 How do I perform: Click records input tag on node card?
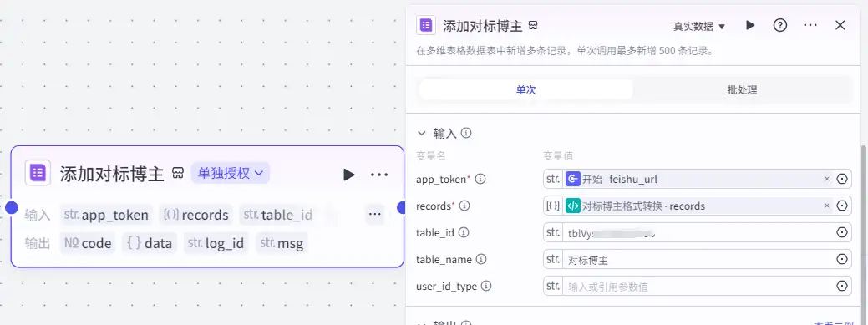[x=196, y=215]
